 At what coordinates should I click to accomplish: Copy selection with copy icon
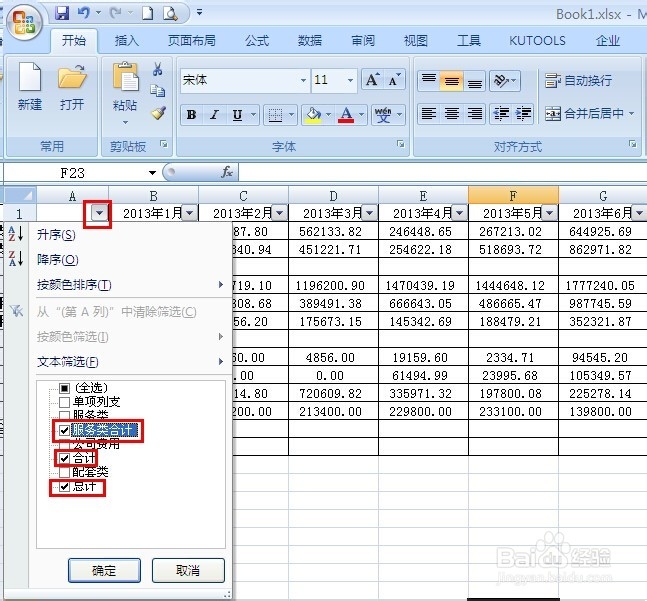pos(158,90)
